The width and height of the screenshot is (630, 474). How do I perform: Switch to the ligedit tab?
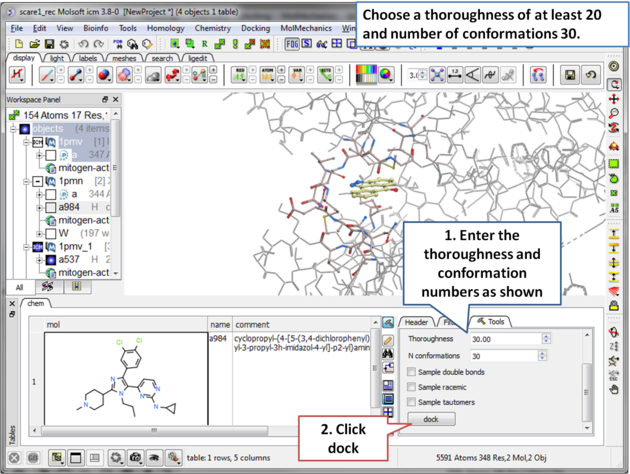197,59
